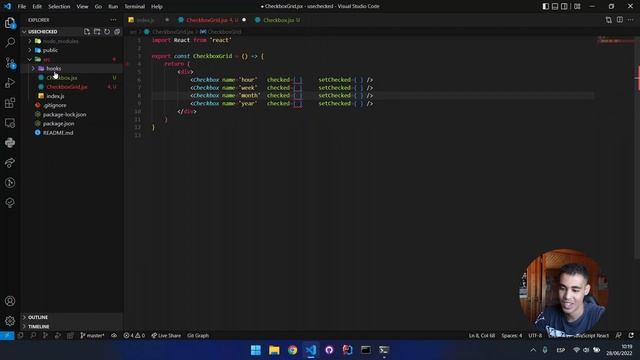Customize layout icon in title bar
The height and width of the screenshot is (360, 640).
pyautogui.click(x=577, y=7)
